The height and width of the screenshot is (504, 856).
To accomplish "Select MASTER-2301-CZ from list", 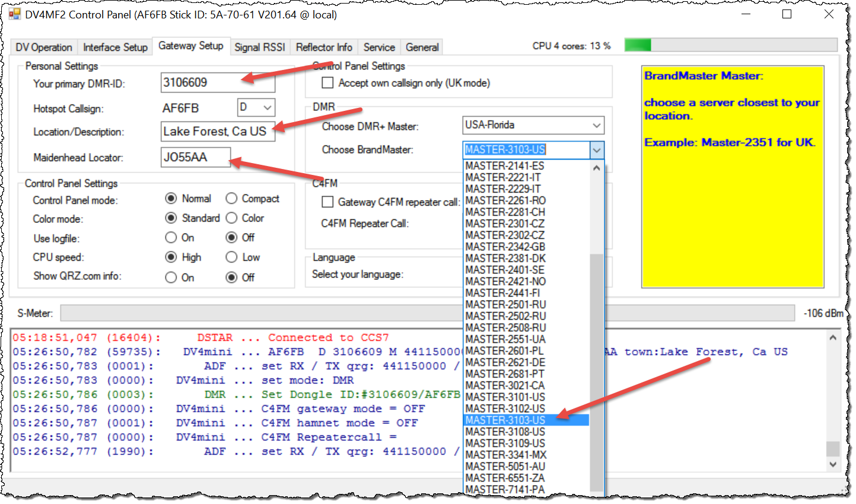I will pos(526,224).
